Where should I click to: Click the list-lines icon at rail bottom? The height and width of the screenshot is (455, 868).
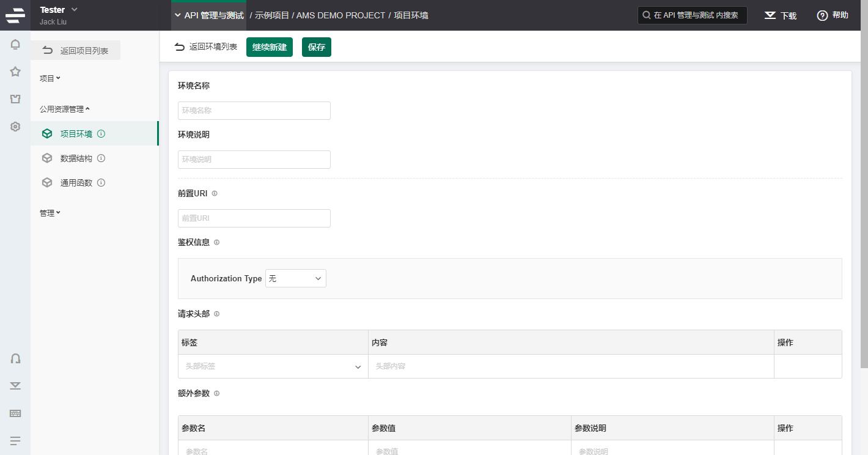[15, 440]
